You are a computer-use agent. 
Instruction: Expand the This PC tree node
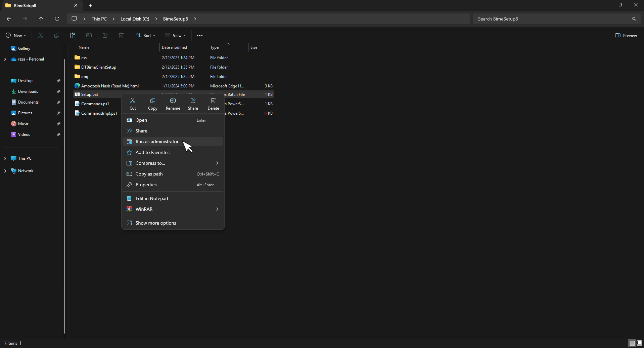point(5,158)
